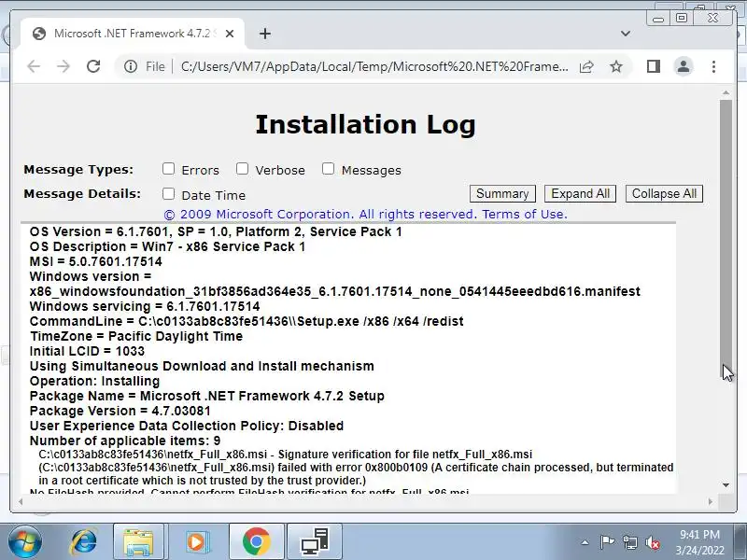Open the Terms of Use link

[525, 215]
